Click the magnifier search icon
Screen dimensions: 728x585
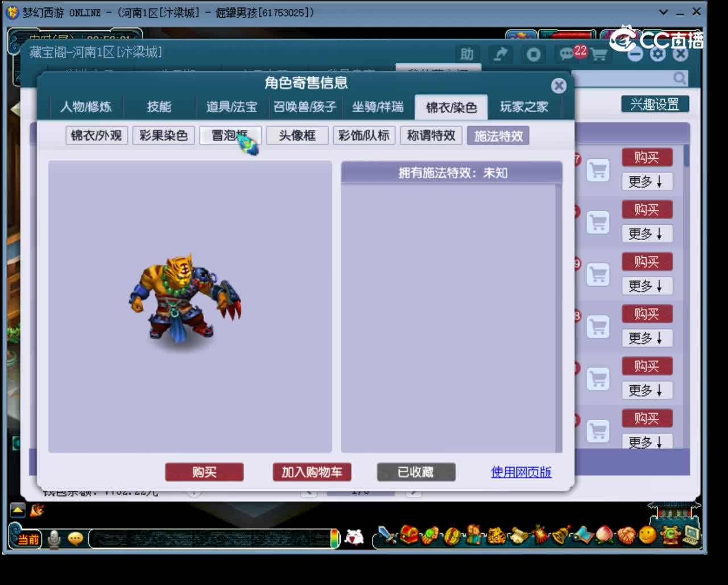tap(679, 78)
